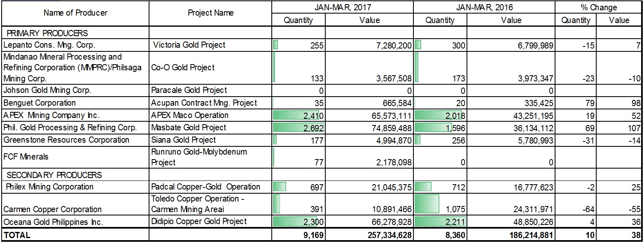Image resolution: width=644 pixels, height=243 pixels.
Task: Click the value cell "6,799,989"
Action: 511,45
